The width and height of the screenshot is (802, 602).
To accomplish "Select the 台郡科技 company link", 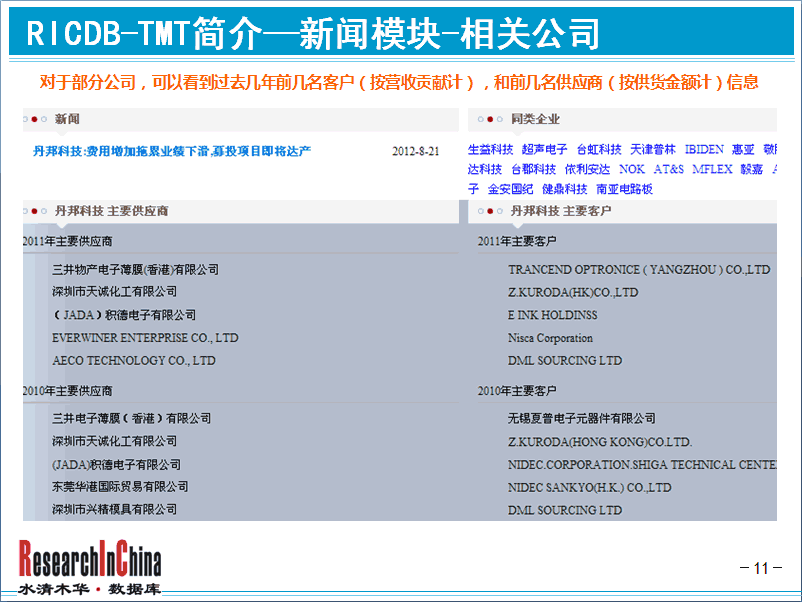I will (533, 169).
